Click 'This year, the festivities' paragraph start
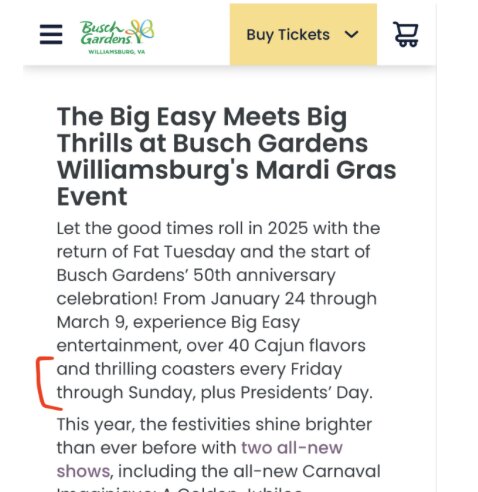Viewport: 478px width, 492px height. (154, 425)
